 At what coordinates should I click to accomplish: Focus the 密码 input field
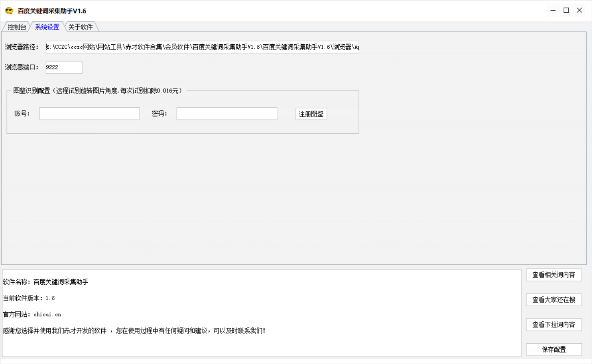pyautogui.click(x=227, y=113)
